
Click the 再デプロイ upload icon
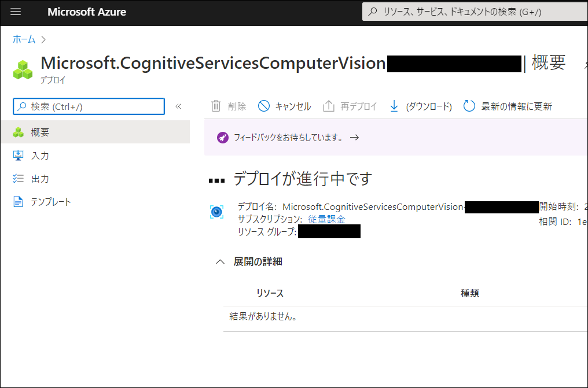click(x=329, y=106)
